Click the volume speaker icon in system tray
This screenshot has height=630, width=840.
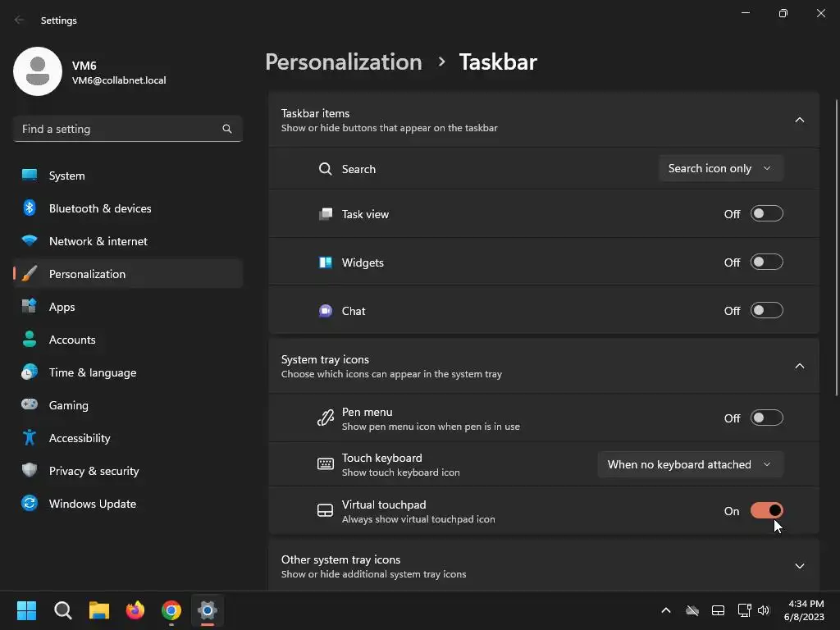click(764, 610)
